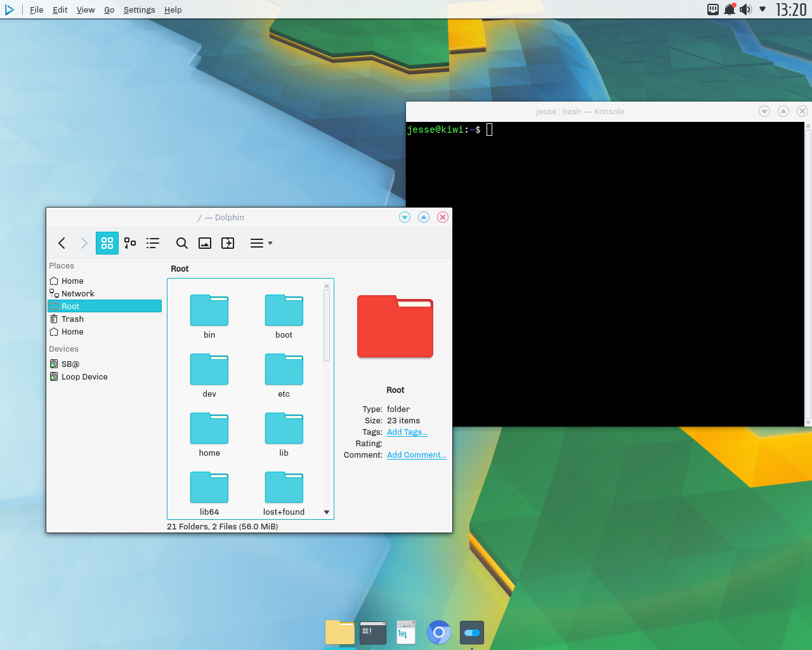The height and width of the screenshot is (650, 812).
Task: Select Loop Device under Devices
Action: point(105,376)
